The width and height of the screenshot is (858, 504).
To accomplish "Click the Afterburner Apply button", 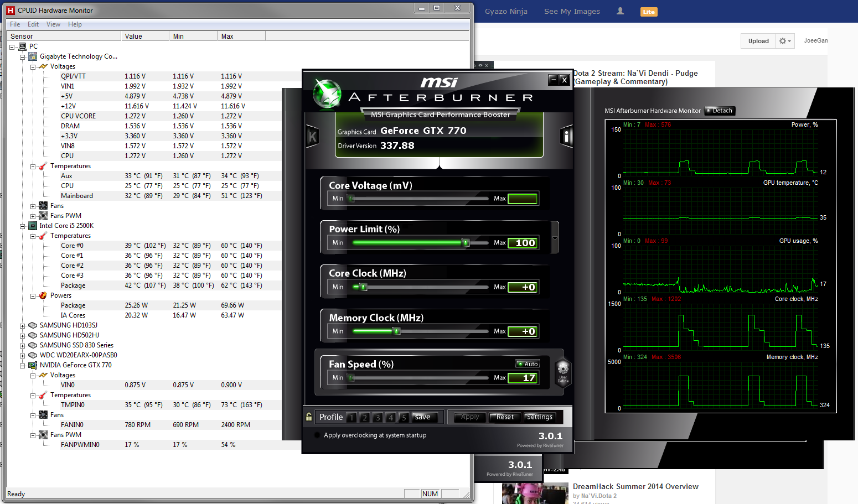I will [x=470, y=417].
